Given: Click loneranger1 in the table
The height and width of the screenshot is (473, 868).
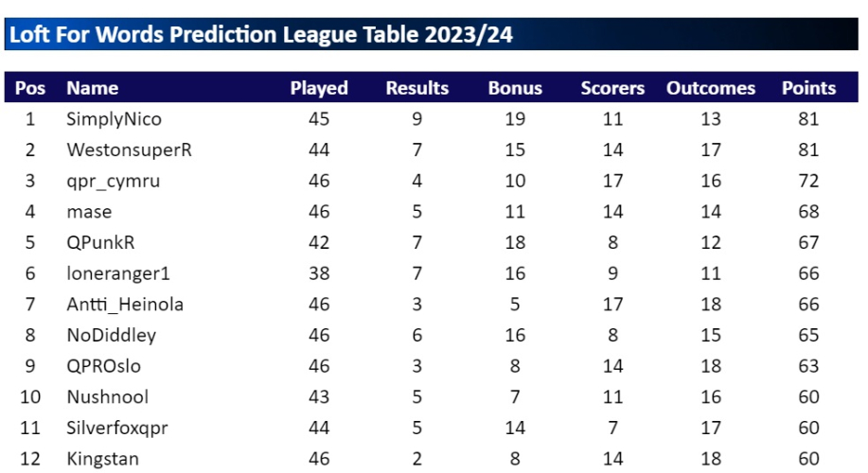Looking at the screenshot, I should [x=117, y=273].
